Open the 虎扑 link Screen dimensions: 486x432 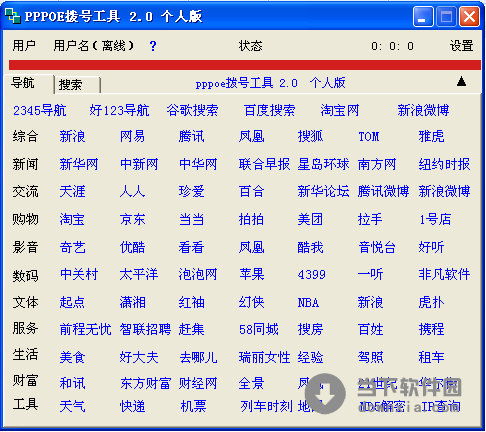pyautogui.click(x=431, y=303)
